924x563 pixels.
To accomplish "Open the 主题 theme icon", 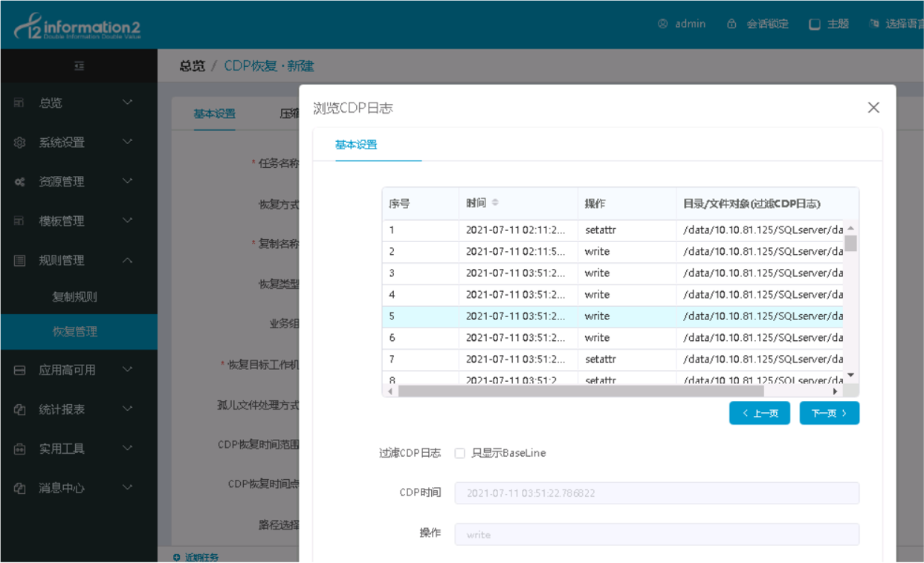I will [815, 24].
